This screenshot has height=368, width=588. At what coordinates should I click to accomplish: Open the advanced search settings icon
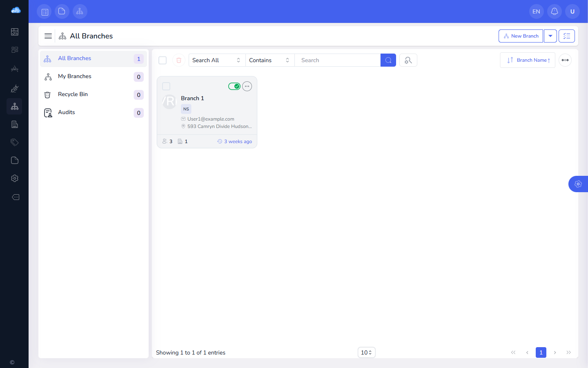pos(408,60)
